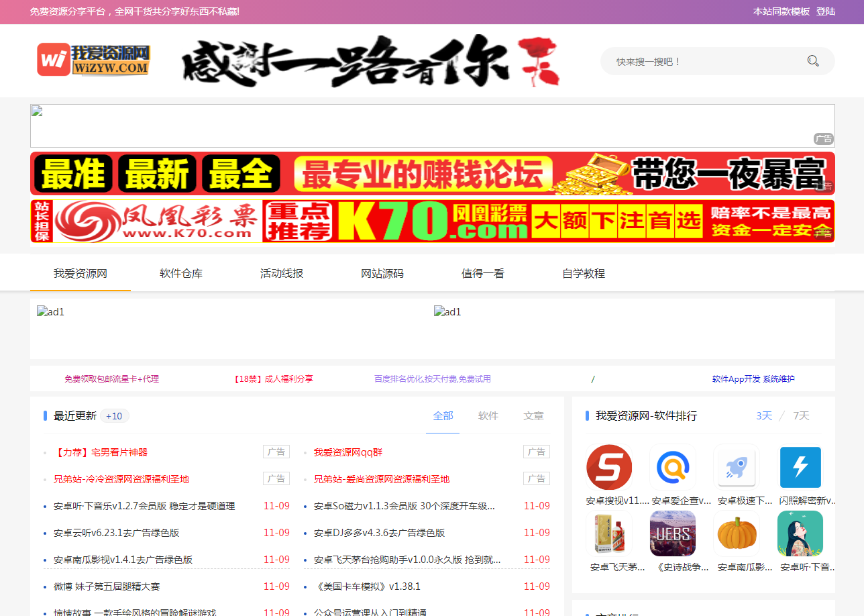Open the girl illustration music app icon
Image resolution: width=864 pixels, height=616 pixels.
[x=800, y=533]
